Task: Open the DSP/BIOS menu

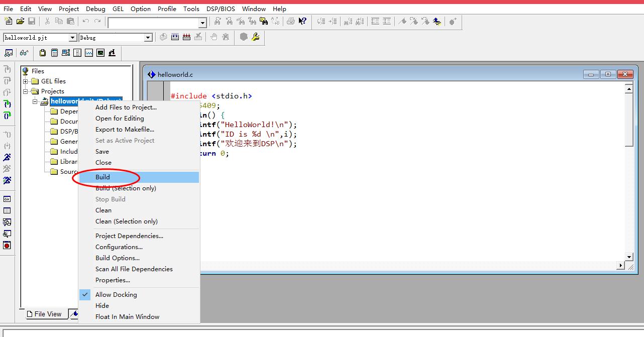Action: (221, 9)
